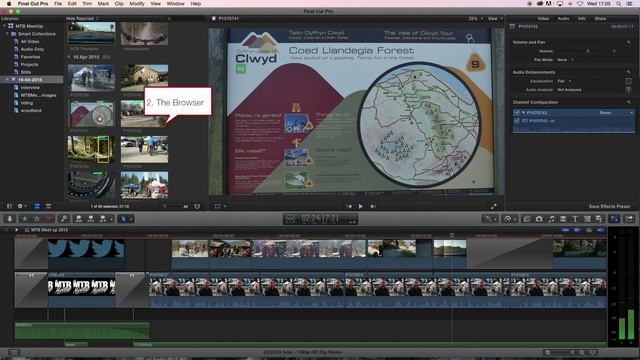640x360 pixels.
Task: Open the Photos browser camera icon
Action: 539,219
